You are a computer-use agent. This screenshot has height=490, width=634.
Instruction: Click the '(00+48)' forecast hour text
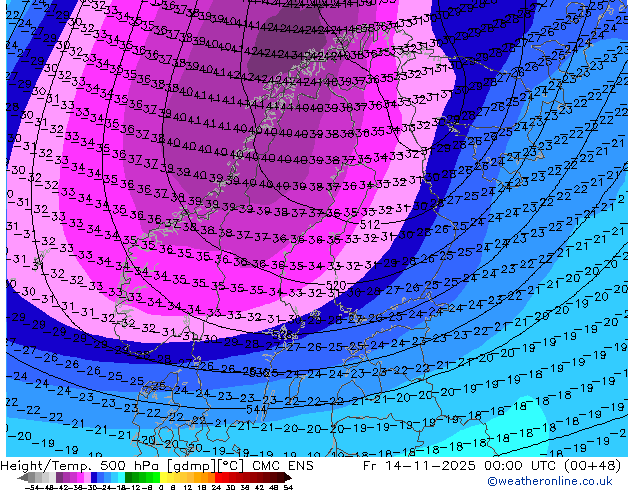tap(593, 466)
